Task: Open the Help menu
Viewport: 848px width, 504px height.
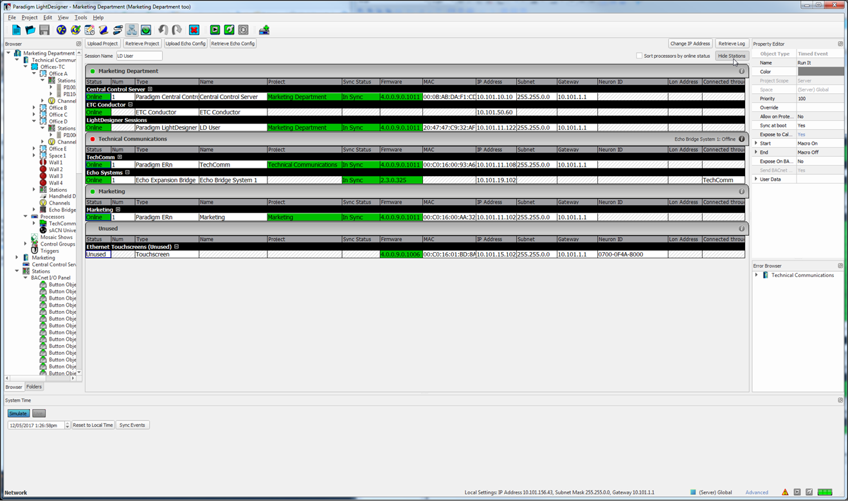Action: coord(98,17)
